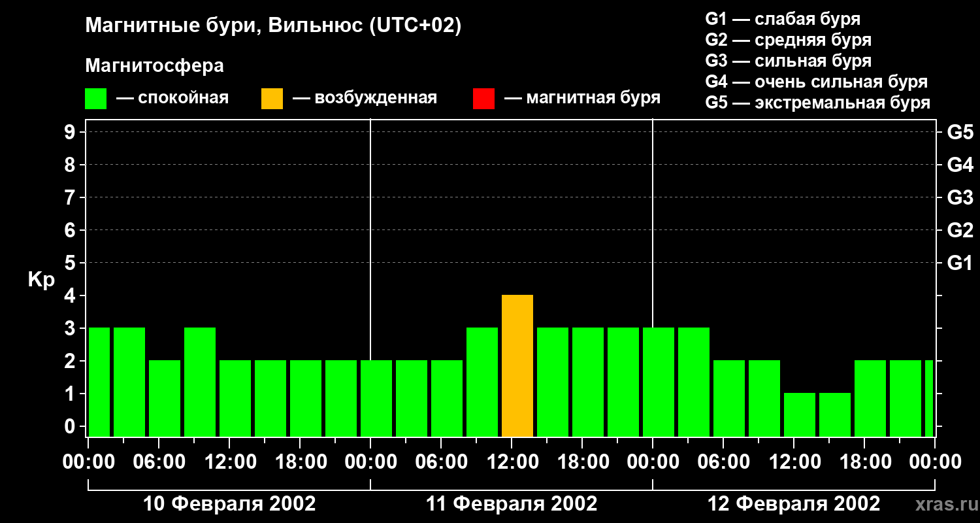Click the "12:00" time label above 12 Февраля
Screen dimensions: 980x523
tap(794, 462)
